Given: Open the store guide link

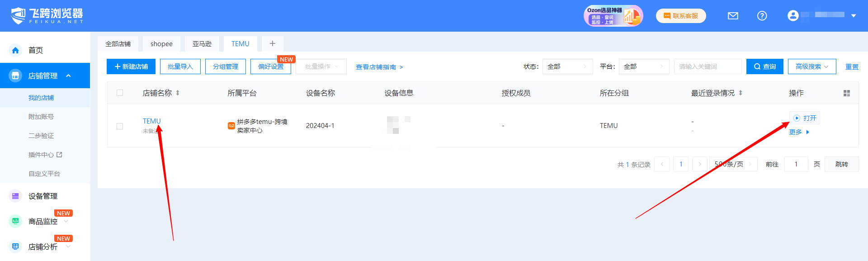Looking at the screenshot, I should pyautogui.click(x=379, y=67).
